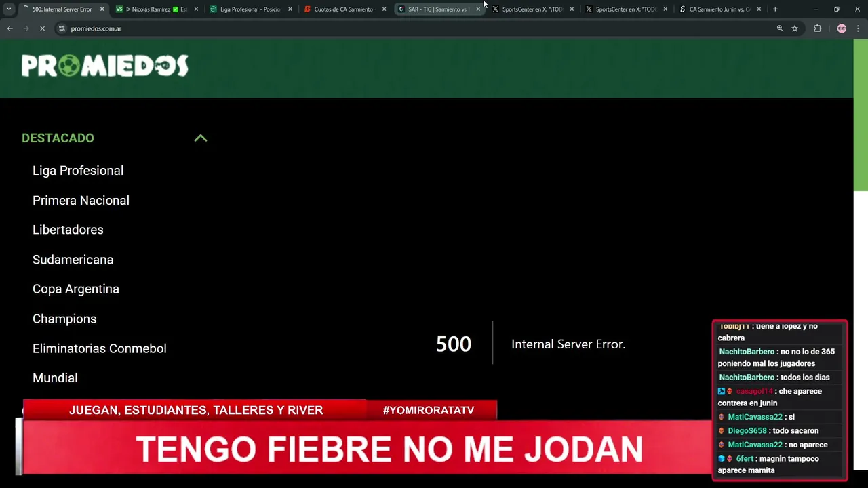This screenshot has width=868, height=488.
Task: Click the "JUEGAN, ESTUDIANTES, TALLERES Y RIVER" ticker
Action: click(x=196, y=411)
